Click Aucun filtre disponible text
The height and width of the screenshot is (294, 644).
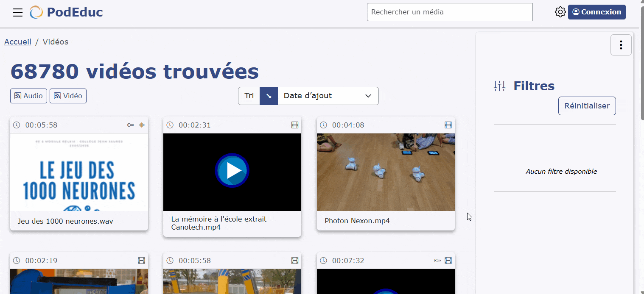(561, 172)
